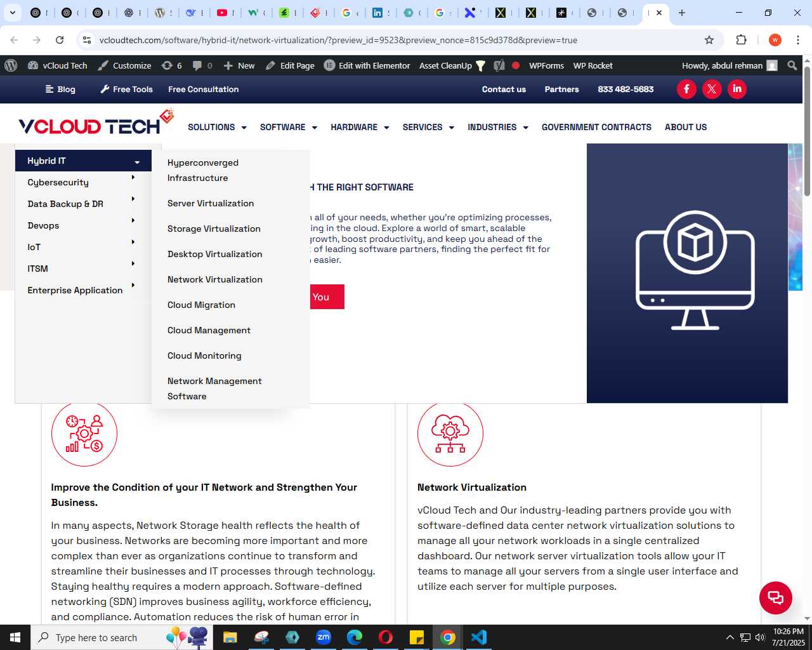Image resolution: width=812 pixels, height=650 pixels.
Task: Click the Yoast SEO icon in admin bar
Action: (x=499, y=65)
